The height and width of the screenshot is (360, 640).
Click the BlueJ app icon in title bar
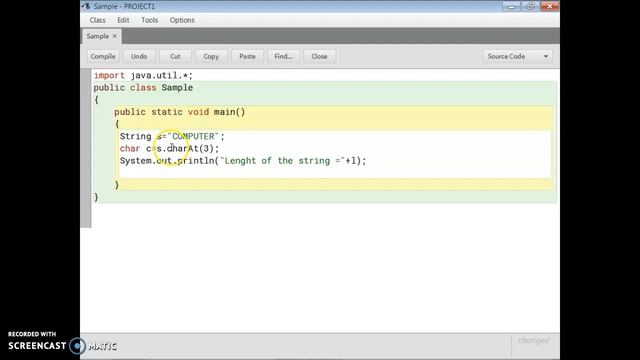pos(86,6)
